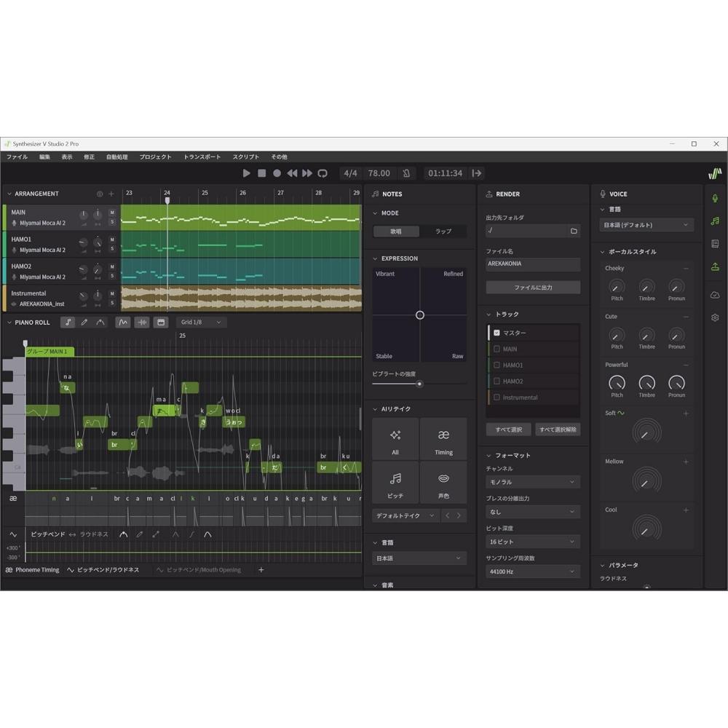Click the phoneme timing tool icon
Viewport: 728px width, 728px height.
[x=11, y=570]
